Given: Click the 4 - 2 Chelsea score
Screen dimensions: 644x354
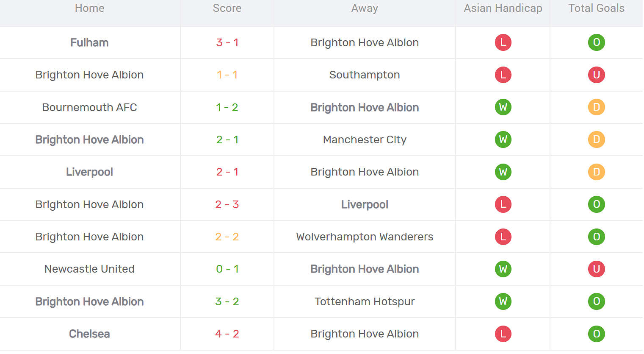Looking at the screenshot, I should tap(227, 334).
